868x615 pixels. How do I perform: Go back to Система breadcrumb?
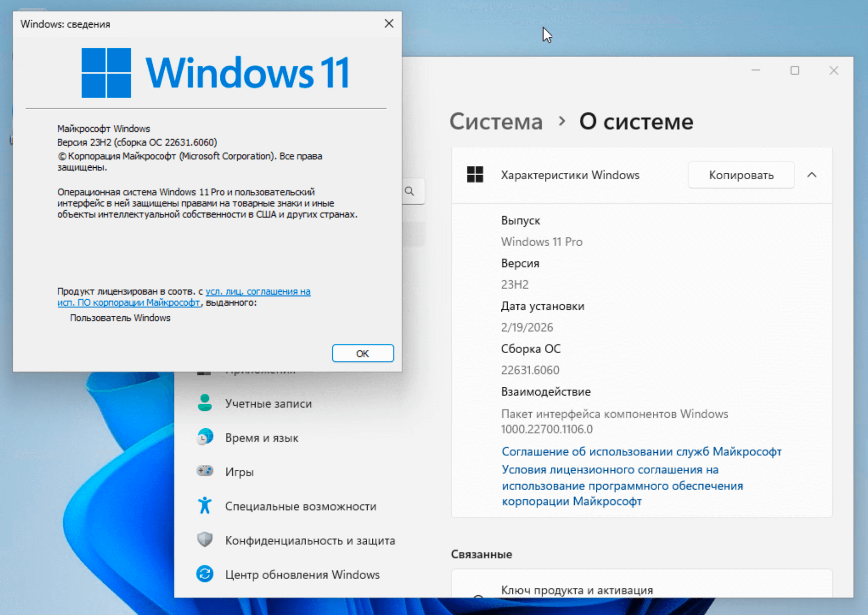(x=496, y=122)
